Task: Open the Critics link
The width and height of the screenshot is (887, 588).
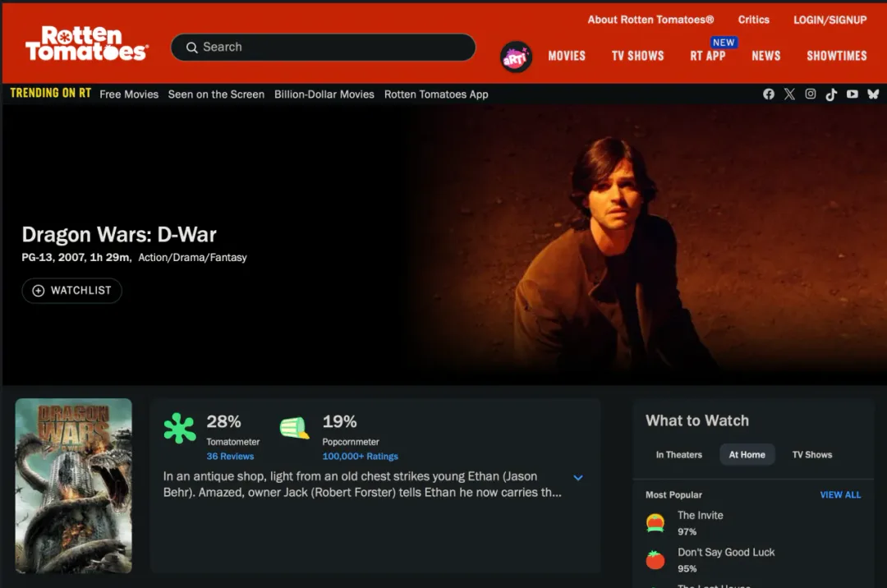Action: point(753,20)
